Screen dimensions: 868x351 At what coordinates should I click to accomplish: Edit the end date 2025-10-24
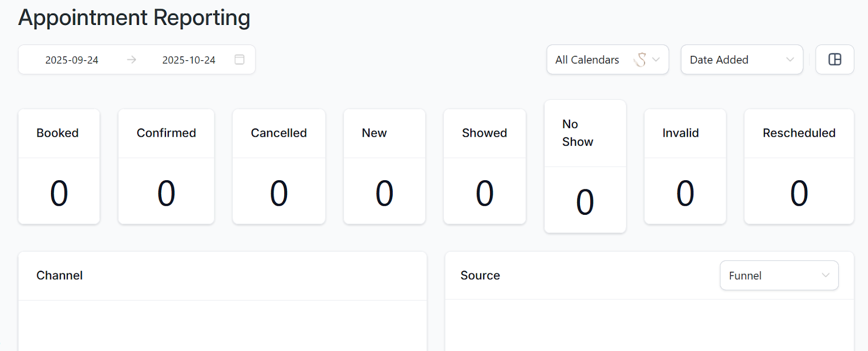[189, 60]
